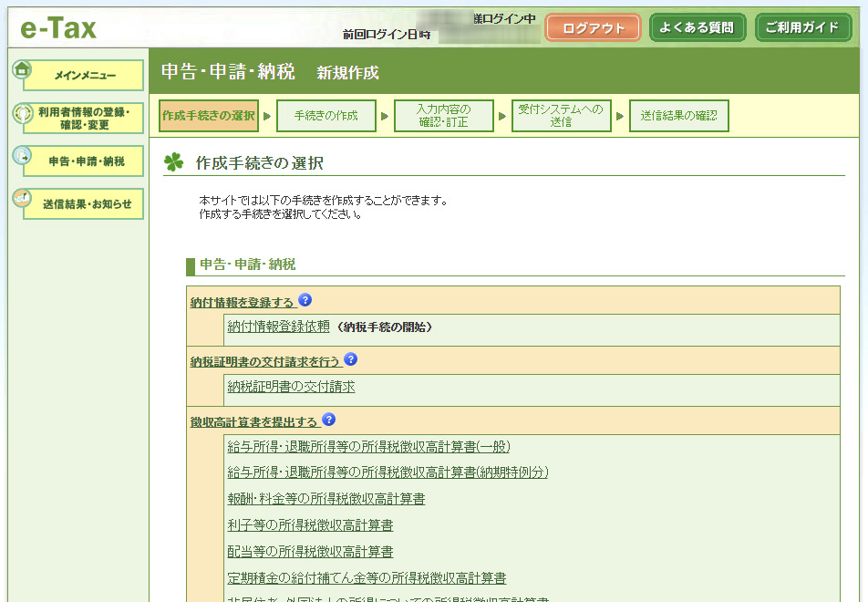Open 配当等の所得税徴収高計算書 link
This screenshot has width=868, height=602.
click(x=310, y=552)
